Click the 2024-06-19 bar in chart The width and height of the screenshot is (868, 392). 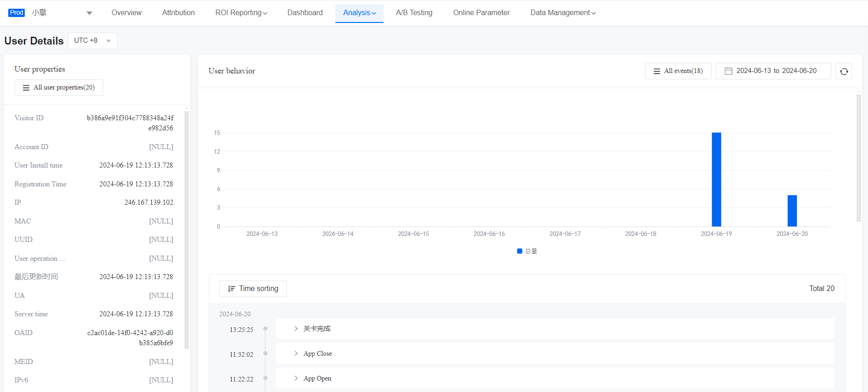coord(716,179)
